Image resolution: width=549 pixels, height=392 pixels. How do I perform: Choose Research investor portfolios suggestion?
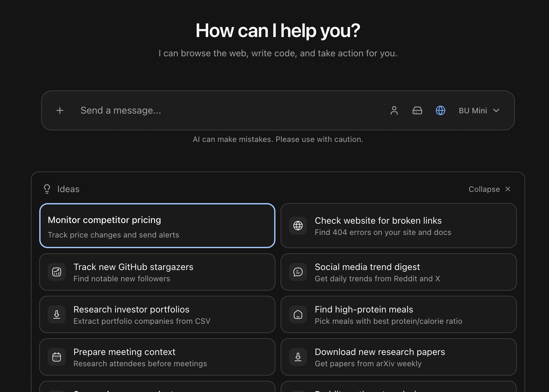click(x=157, y=314)
